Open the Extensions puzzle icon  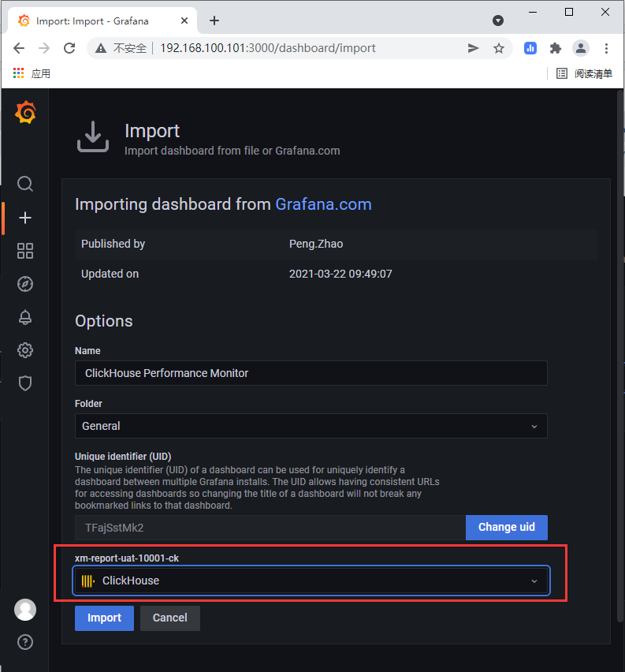point(556,48)
